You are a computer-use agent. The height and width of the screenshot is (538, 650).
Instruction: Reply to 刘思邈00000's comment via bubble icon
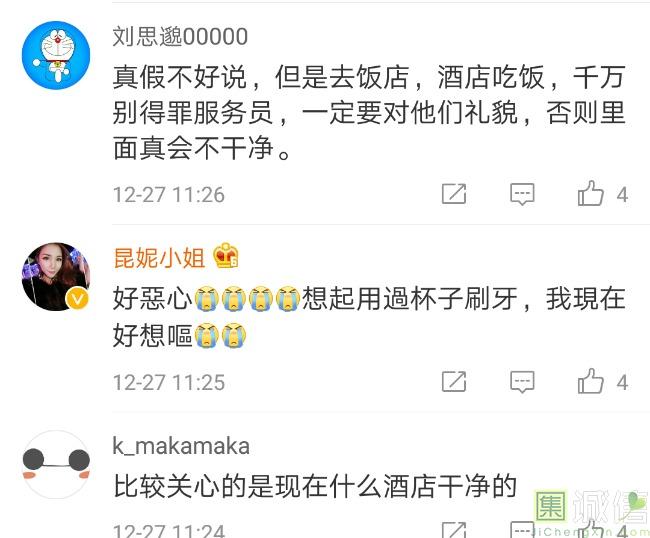point(522,194)
